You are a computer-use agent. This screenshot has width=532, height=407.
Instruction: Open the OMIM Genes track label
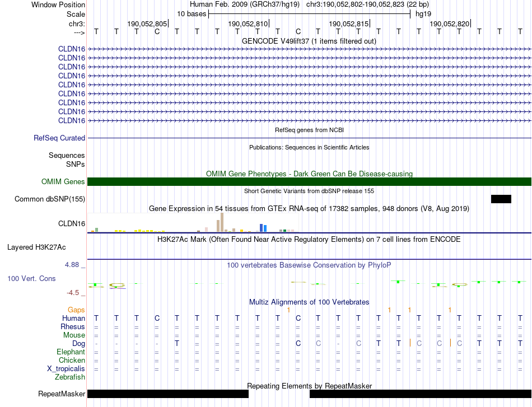tap(63, 181)
